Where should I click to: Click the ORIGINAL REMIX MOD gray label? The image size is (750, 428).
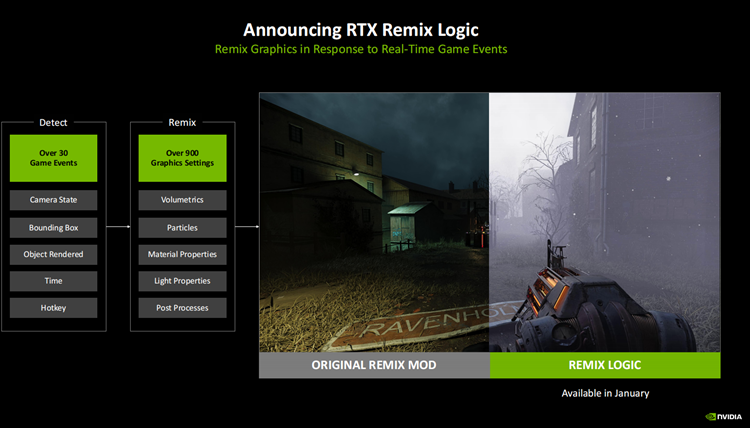pos(374,365)
